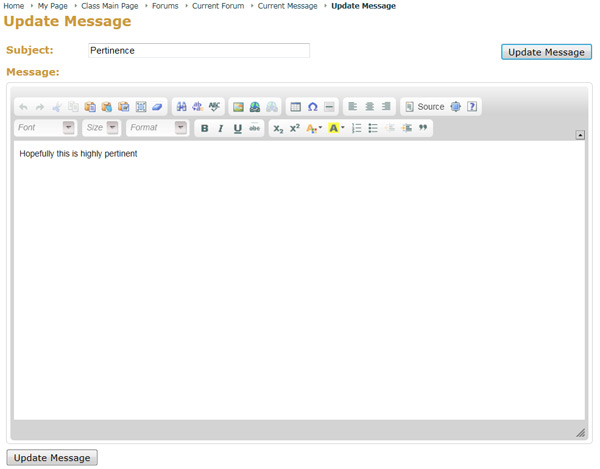Open the Font dropdown
The image size is (600, 469).
pos(45,128)
